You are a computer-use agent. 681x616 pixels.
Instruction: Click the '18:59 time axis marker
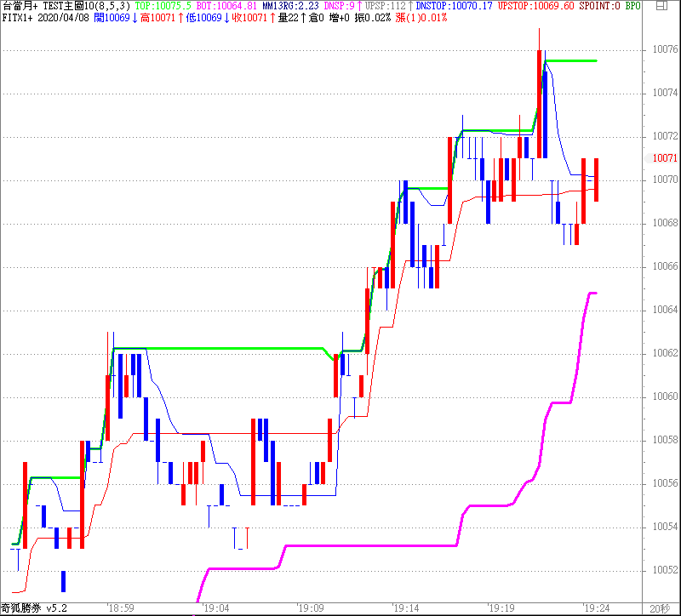pos(120,608)
